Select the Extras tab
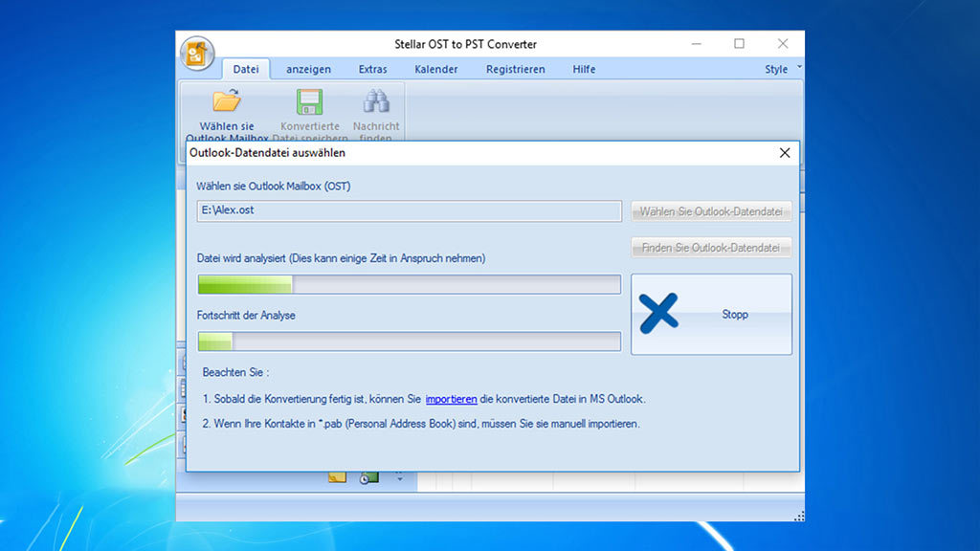The height and width of the screenshot is (551, 980). click(x=372, y=69)
